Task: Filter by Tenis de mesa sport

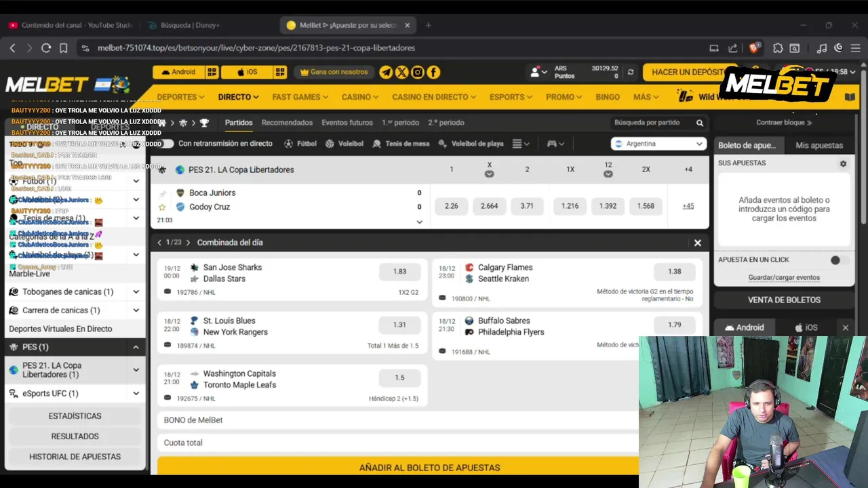Action: click(401, 144)
